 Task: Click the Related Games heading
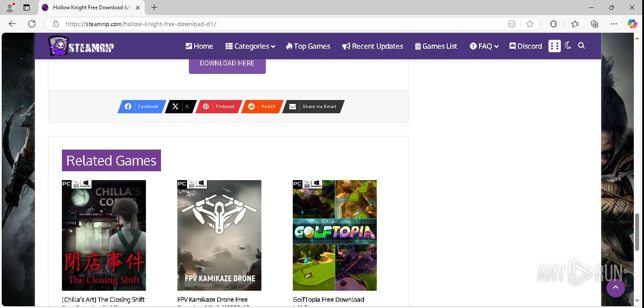111,160
